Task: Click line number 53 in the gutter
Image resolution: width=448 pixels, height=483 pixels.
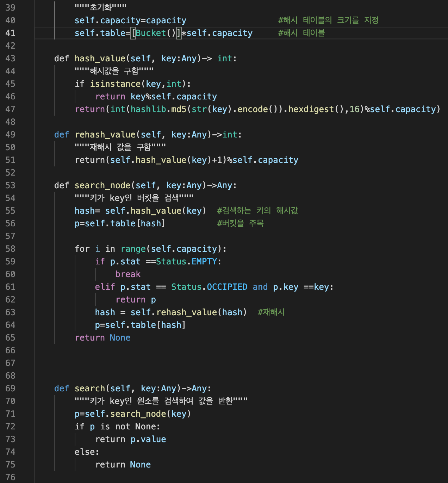Action: point(10,185)
